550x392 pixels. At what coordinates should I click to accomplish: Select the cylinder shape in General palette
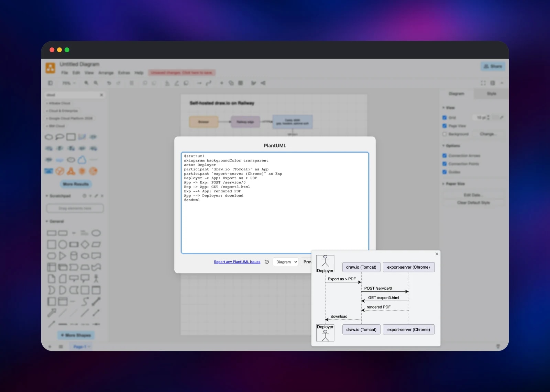click(x=74, y=256)
